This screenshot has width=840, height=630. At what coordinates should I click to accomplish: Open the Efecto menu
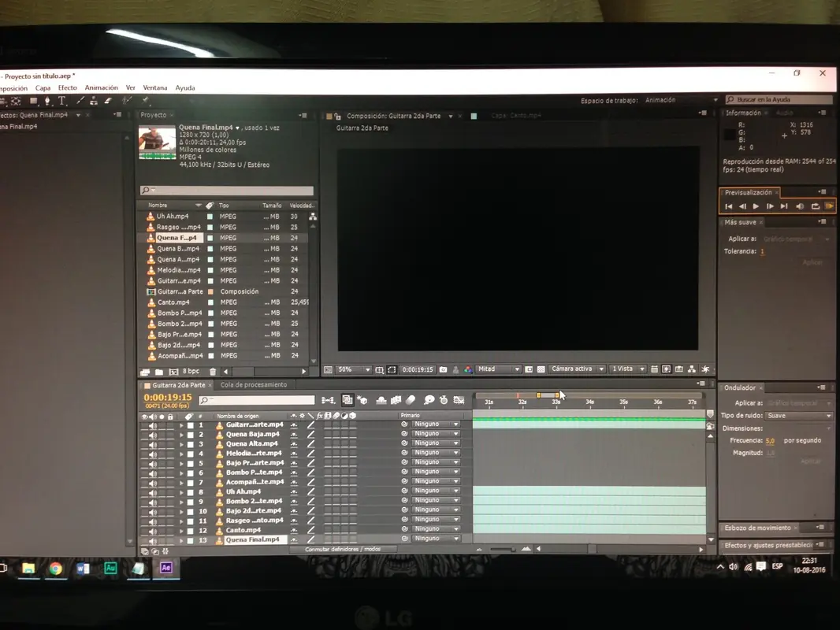point(68,87)
